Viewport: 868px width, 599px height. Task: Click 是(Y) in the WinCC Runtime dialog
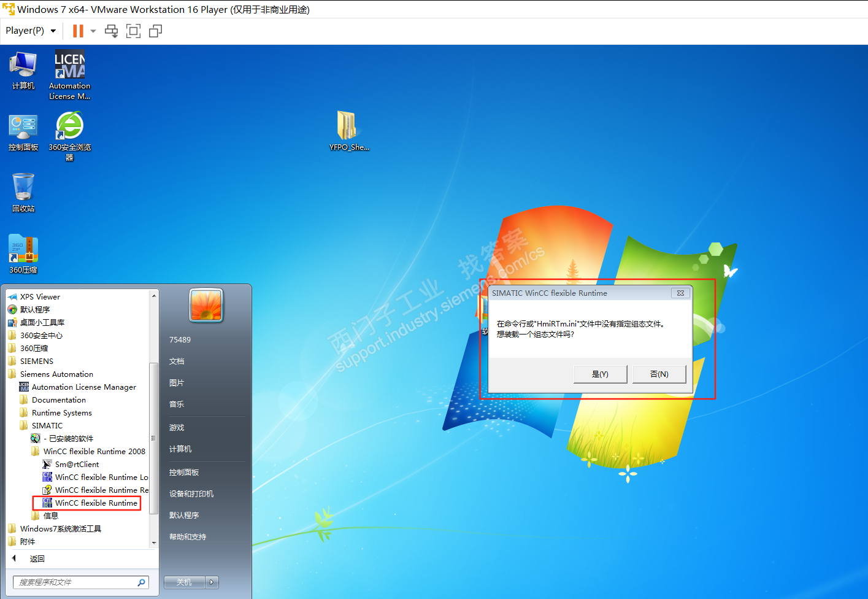click(x=600, y=374)
